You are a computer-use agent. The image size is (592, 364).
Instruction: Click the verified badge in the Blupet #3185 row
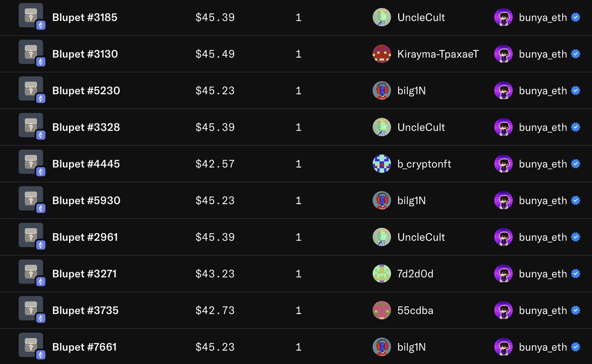(x=575, y=17)
